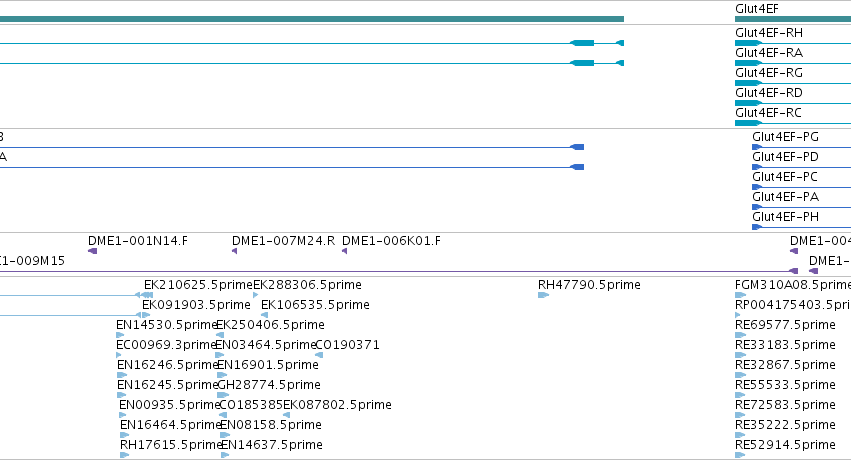Select the blue arrow glyph under RH47790.5prime
Image resolution: width=851 pixels, height=460 pixels.
[x=543, y=295]
